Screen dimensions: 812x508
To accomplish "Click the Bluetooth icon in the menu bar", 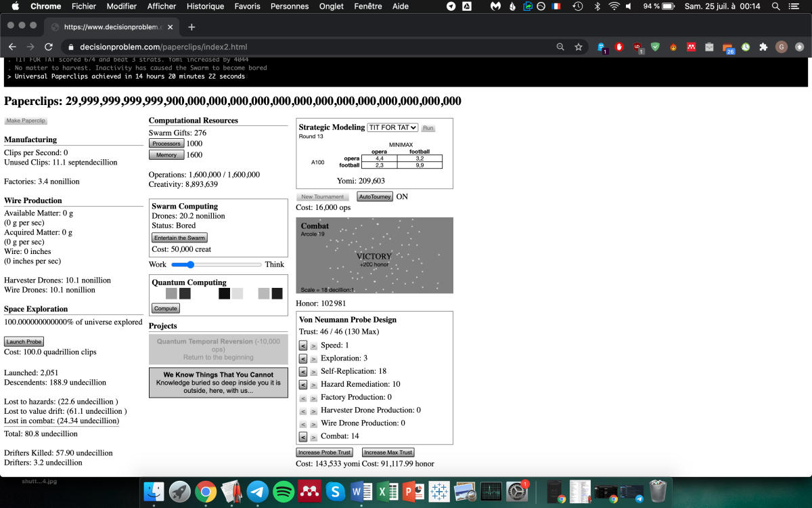I will click(598, 6).
